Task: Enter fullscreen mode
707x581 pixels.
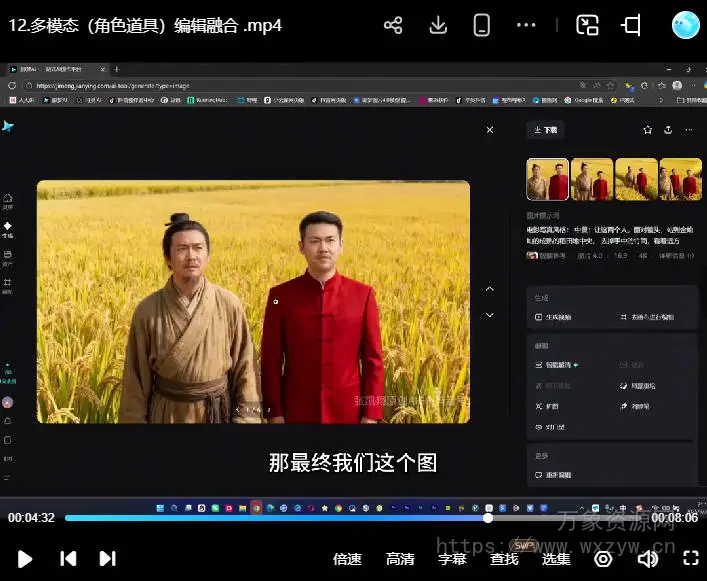Action: point(691,559)
